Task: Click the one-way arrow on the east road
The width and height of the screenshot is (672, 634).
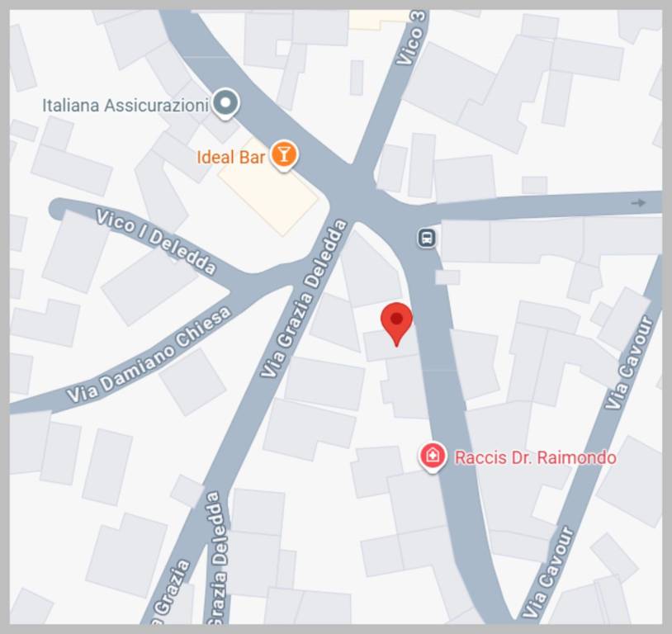Action: point(639,203)
